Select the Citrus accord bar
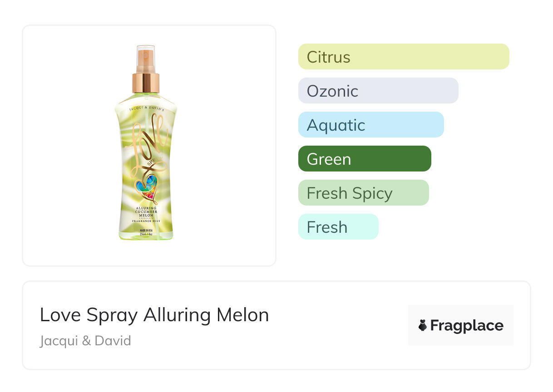Image resolution: width=553 pixels, height=392 pixels. point(403,57)
